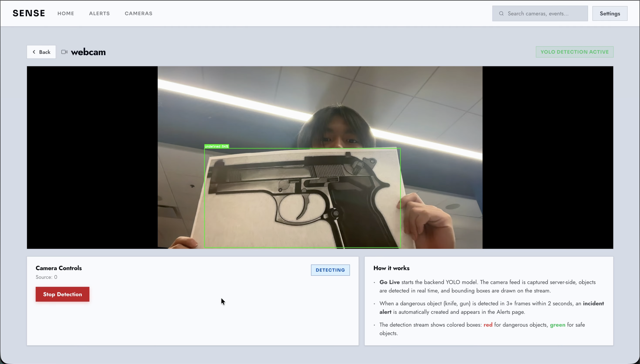The width and height of the screenshot is (640, 364).
Task: Click the Source: 0 text
Action: [47, 277]
